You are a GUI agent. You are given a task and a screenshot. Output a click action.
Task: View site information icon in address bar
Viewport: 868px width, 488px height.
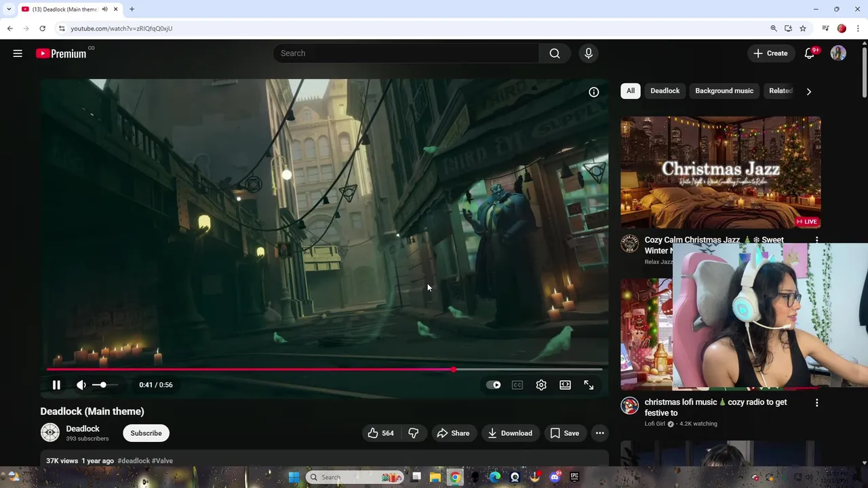(x=62, y=28)
